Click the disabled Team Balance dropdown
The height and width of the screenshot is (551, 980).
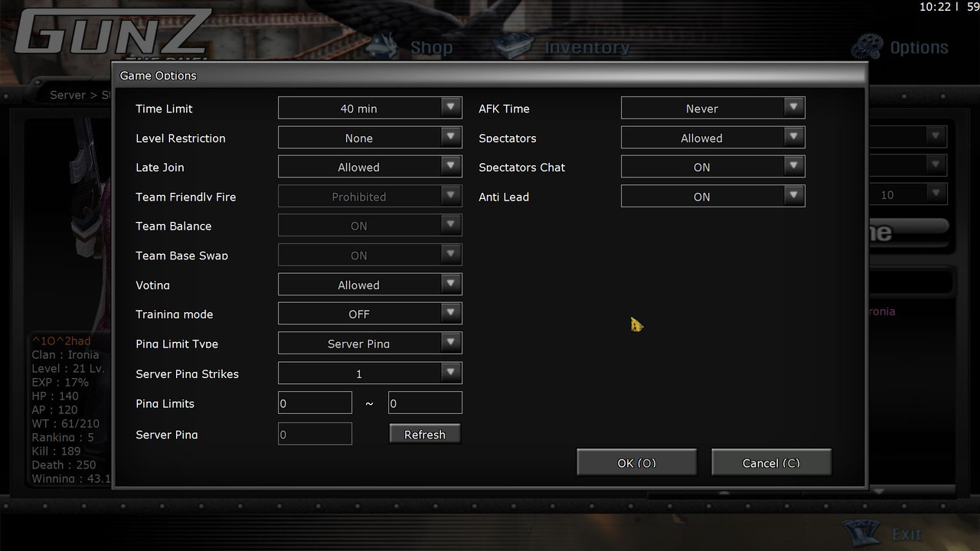click(370, 226)
